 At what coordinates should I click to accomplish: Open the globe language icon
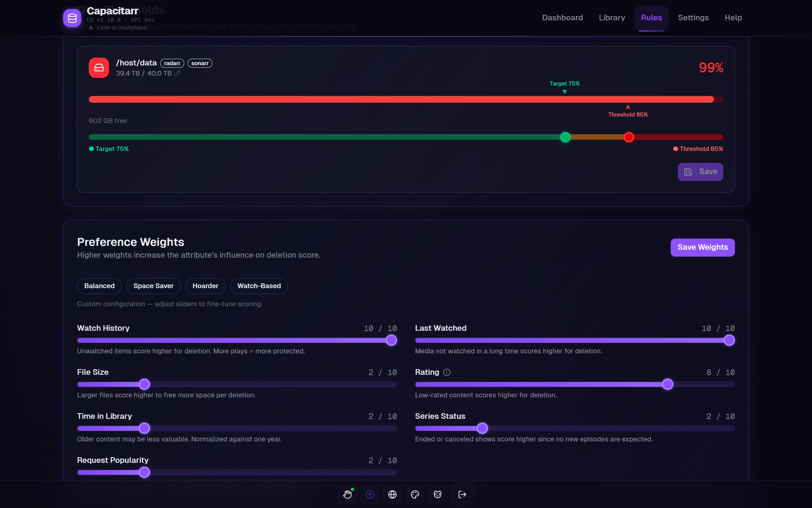(x=392, y=494)
